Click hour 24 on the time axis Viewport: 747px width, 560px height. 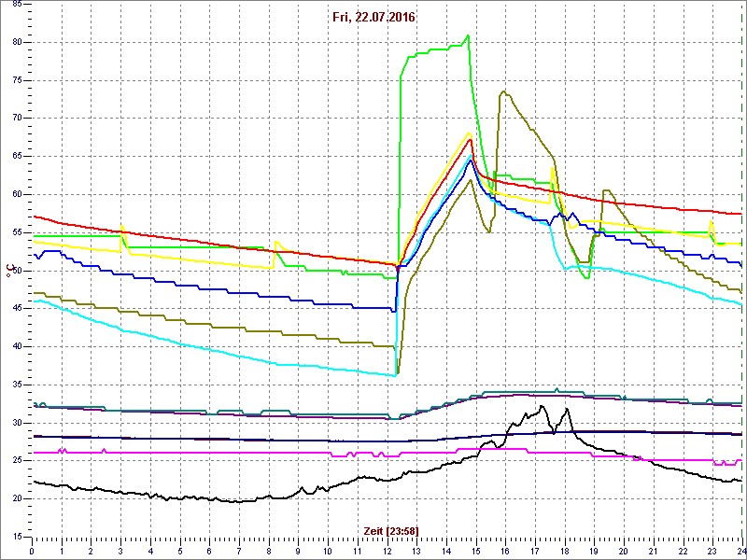pyautogui.click(x=740, y=551)
